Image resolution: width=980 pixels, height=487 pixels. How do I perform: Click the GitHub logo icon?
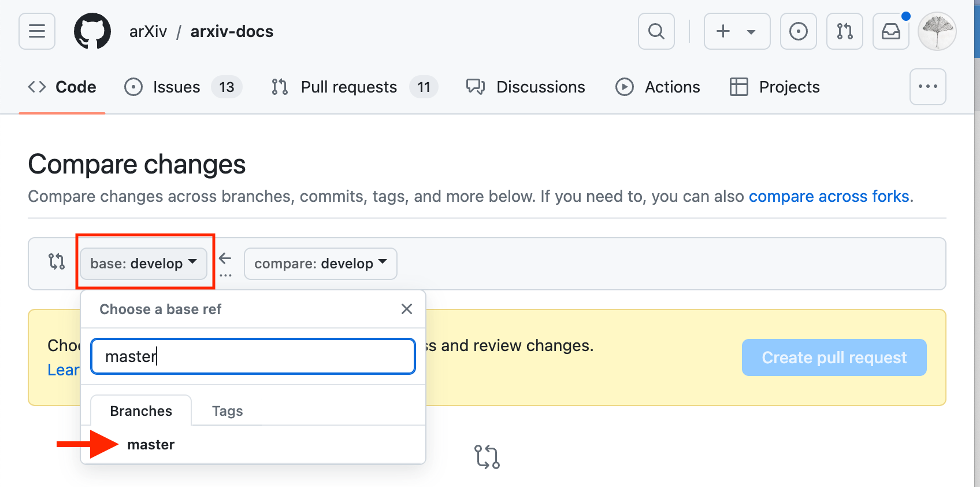click(92, 31)
